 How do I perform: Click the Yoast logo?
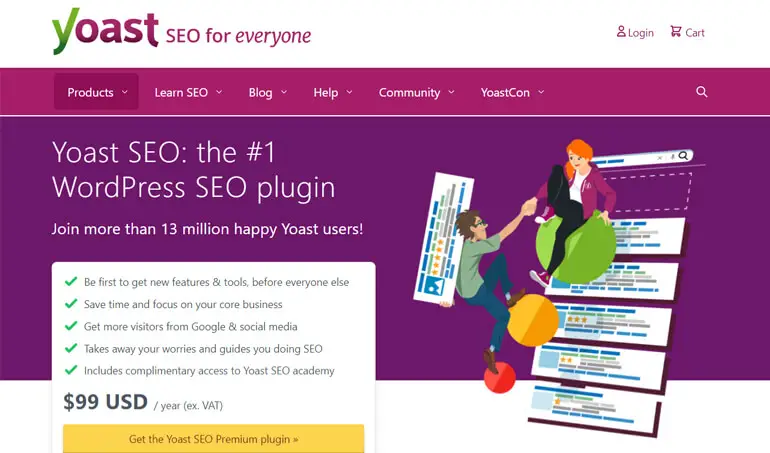pos(105,30)
